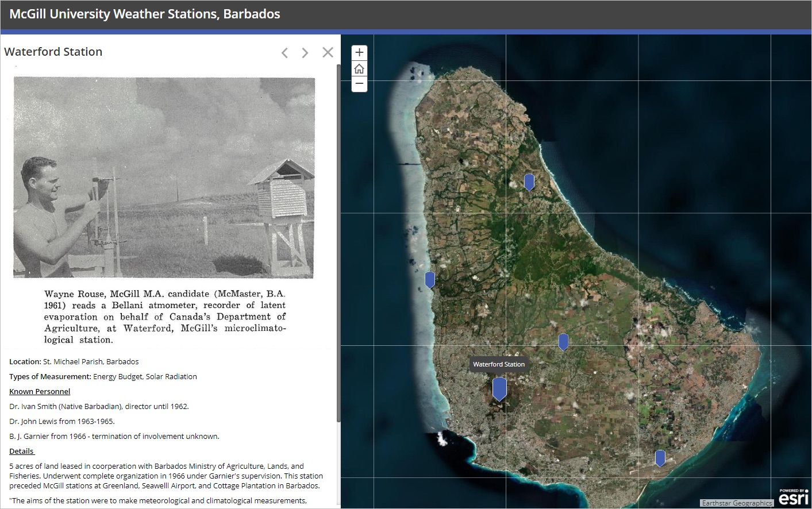Select the central station marker east of Waterford
This screenshot has height=509, width=812.
coord(564,342)
